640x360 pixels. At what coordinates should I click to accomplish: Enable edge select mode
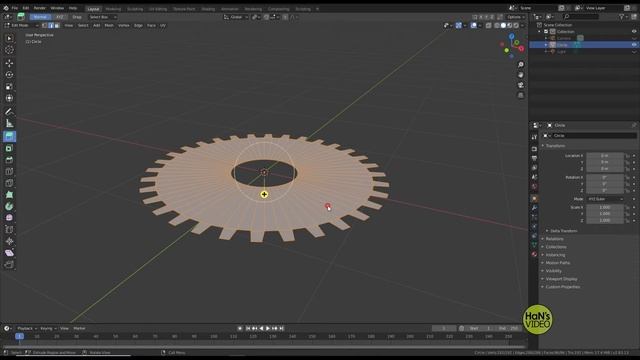click(x=51, y=25)
